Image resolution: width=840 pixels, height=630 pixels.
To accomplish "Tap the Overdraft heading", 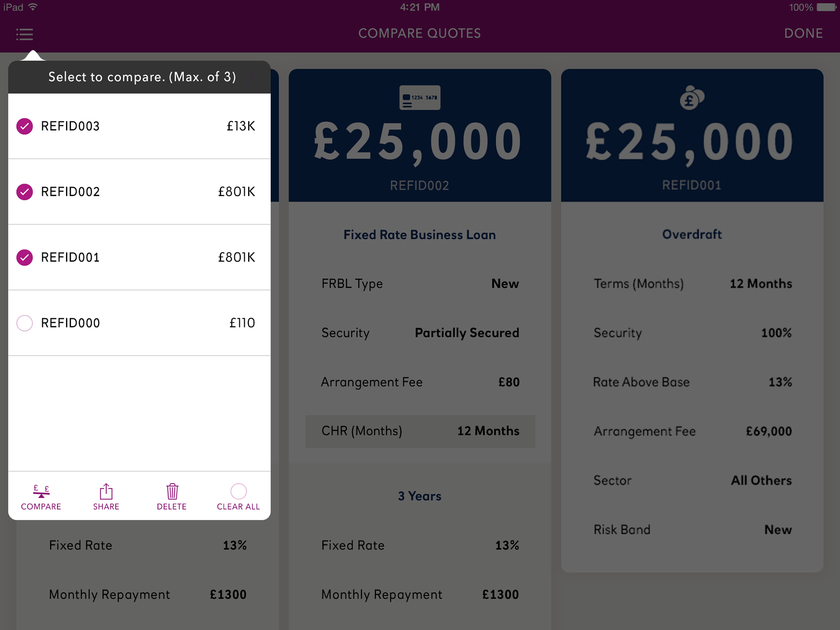I will [692, 234].
